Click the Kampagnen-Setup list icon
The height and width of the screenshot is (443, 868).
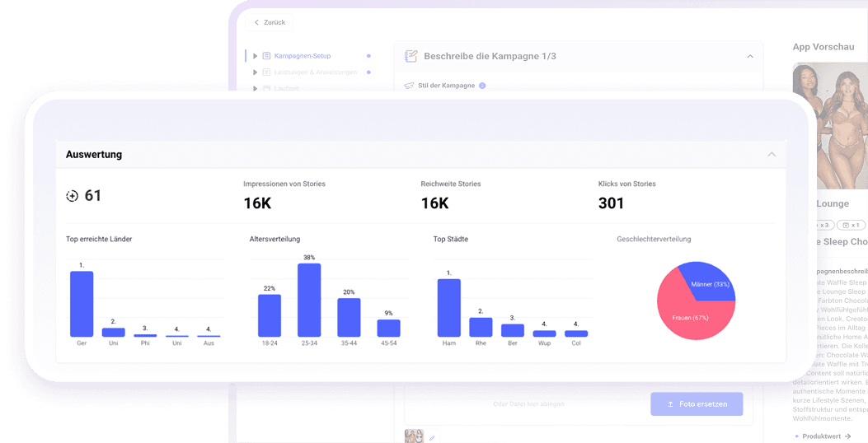[x=266, y=56]
